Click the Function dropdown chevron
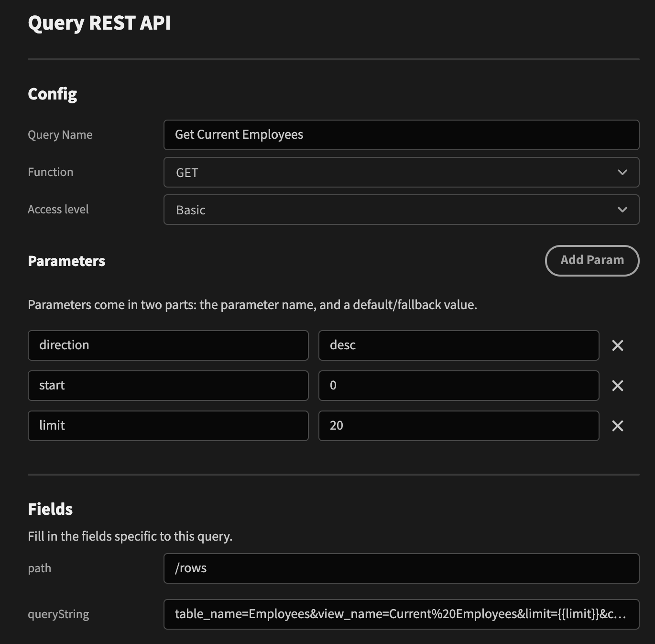This screenshot has width=655, height=644. (622, 172)
